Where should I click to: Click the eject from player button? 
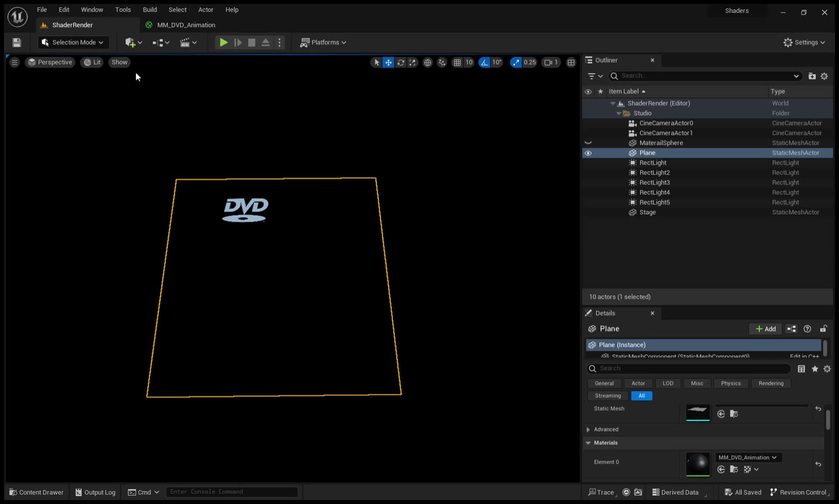coord(265,42)
